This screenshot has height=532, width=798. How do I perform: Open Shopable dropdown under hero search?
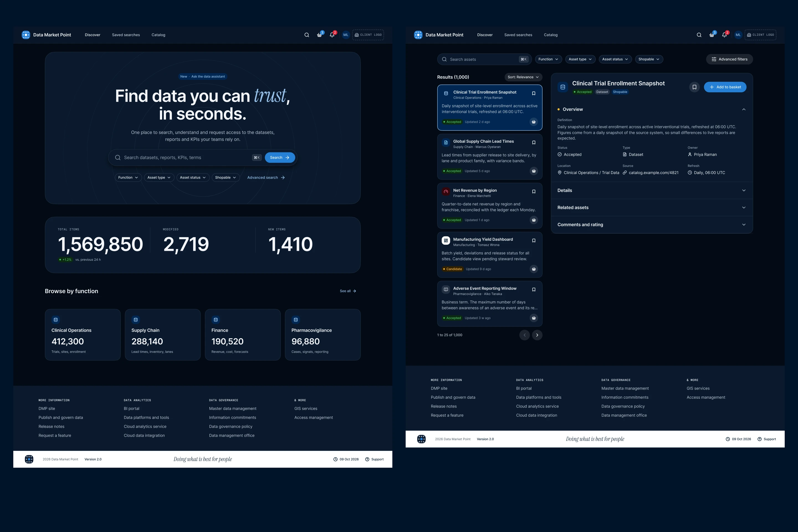[226, 177]
